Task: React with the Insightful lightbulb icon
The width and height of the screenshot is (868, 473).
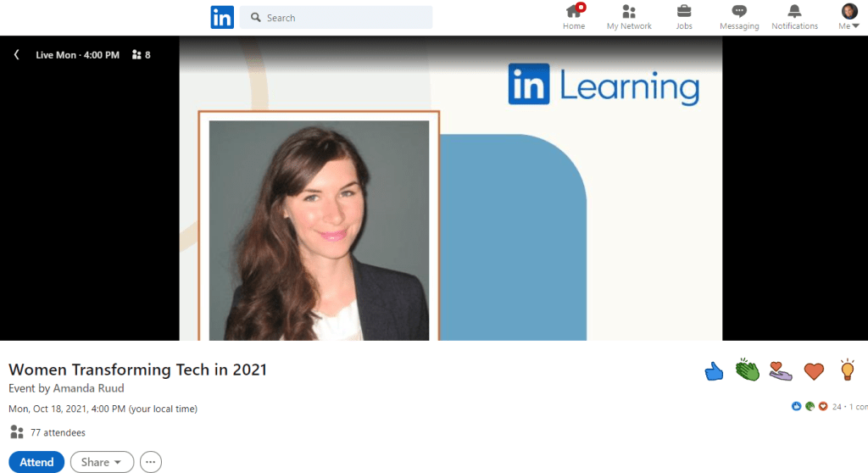Action: click(x=846, y=370)
